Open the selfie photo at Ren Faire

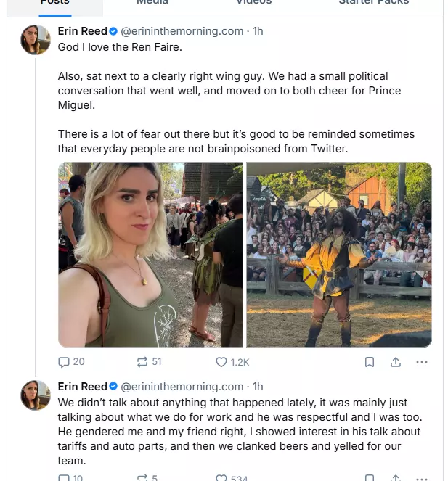pos(150,254)
